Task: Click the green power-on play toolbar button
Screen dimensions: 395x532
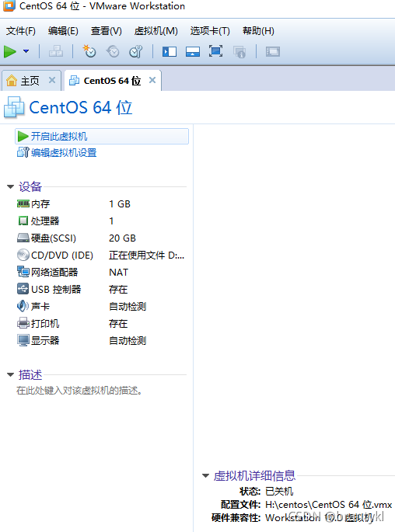Action: tap(10, 52)
